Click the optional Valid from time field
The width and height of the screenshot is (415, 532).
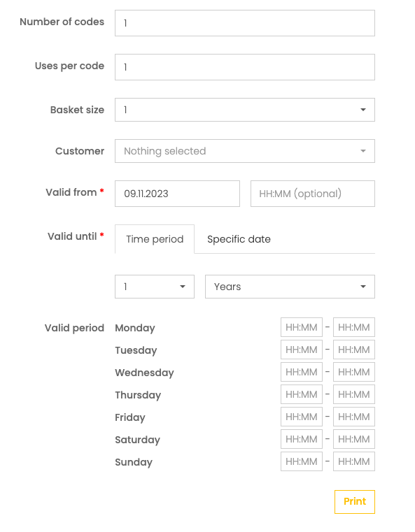click(x=312, y=194)
